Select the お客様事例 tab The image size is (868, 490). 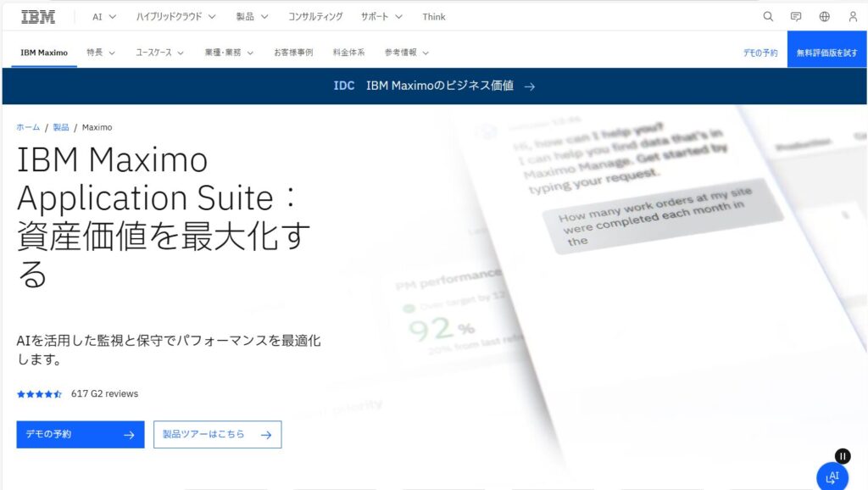292,53
